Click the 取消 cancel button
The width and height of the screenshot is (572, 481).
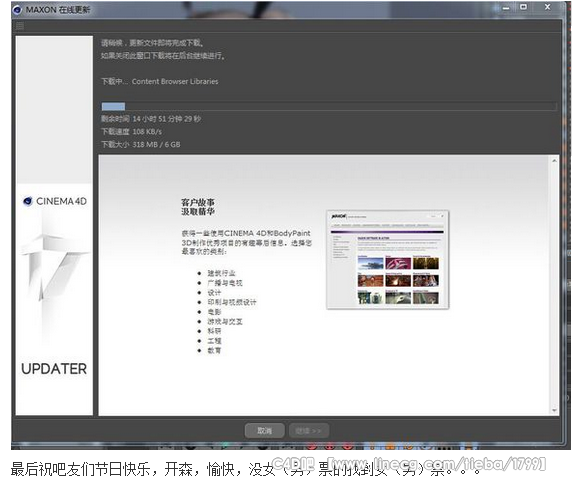coord(264,431)
